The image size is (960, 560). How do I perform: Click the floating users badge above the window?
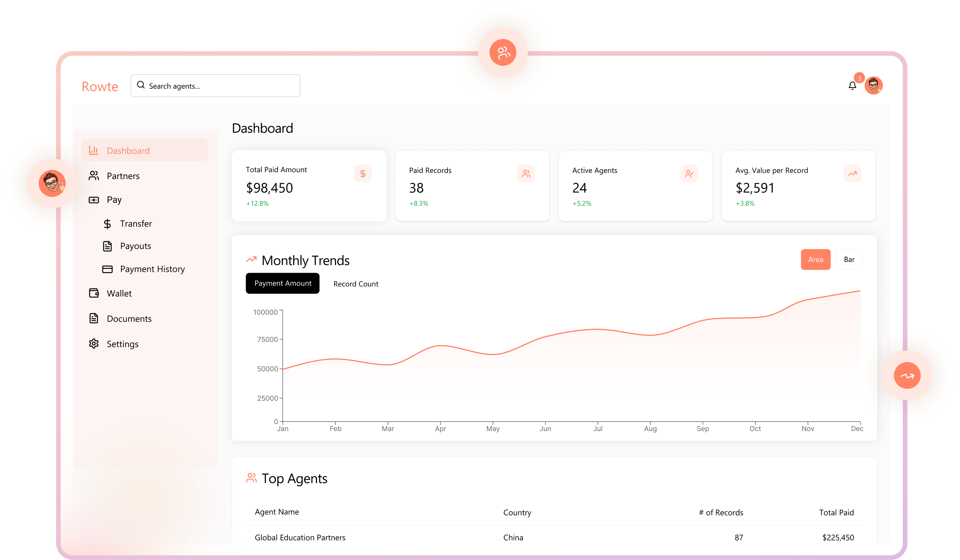(503, 52)
